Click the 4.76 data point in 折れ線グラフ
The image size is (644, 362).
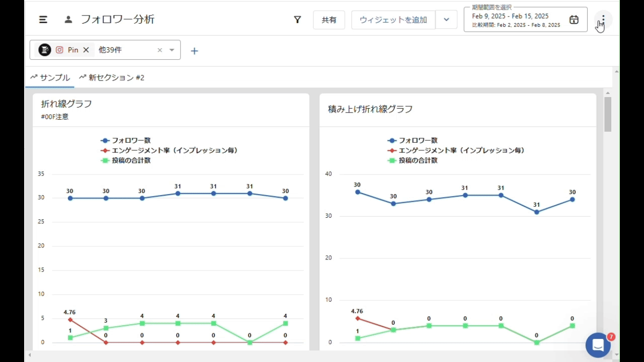[x=70, y=320]
